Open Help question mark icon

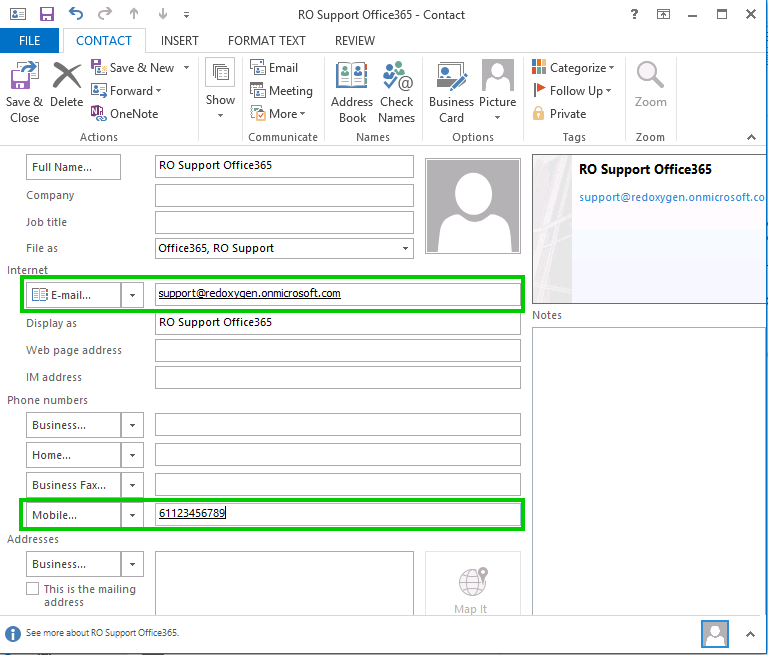[634, 14]
